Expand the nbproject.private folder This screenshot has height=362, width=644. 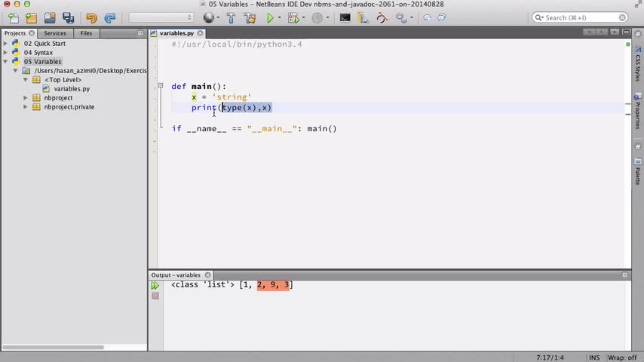tap(26, 107)
